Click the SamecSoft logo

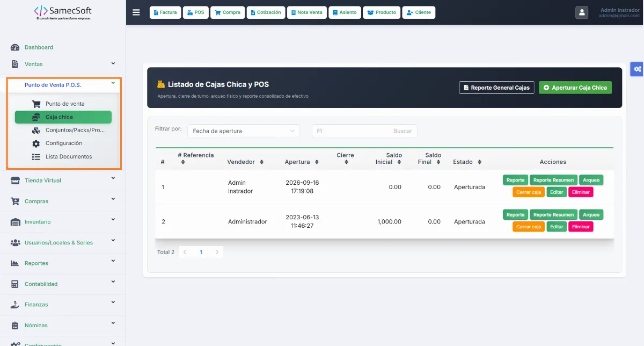click(x=63, y=13)
